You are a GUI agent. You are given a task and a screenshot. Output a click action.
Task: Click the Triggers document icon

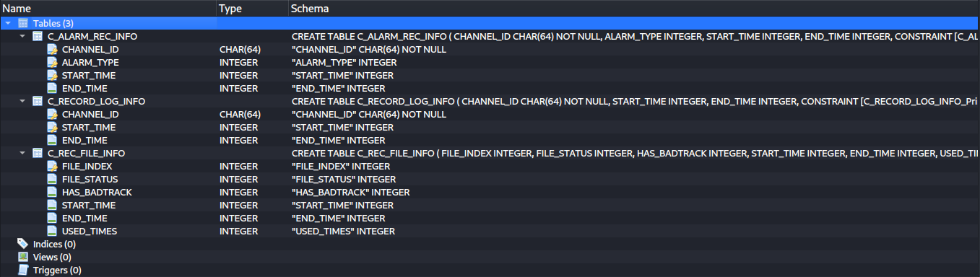click(23, 270)
